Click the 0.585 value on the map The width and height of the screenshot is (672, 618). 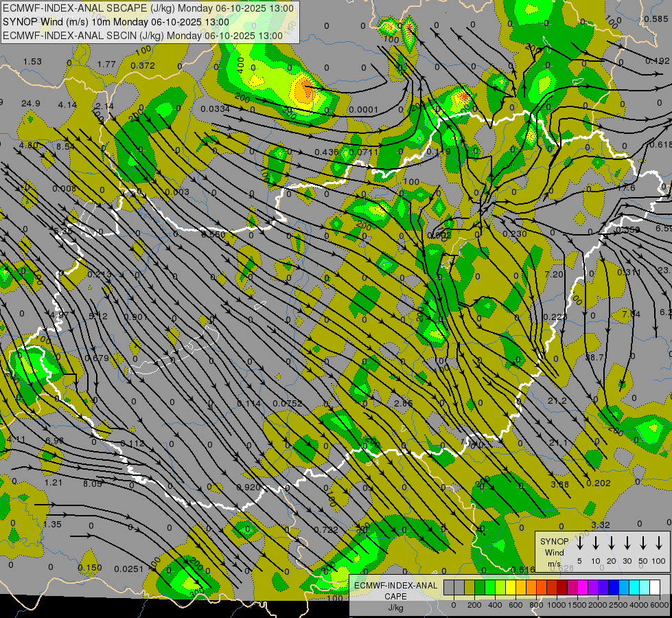pos(656,19)
